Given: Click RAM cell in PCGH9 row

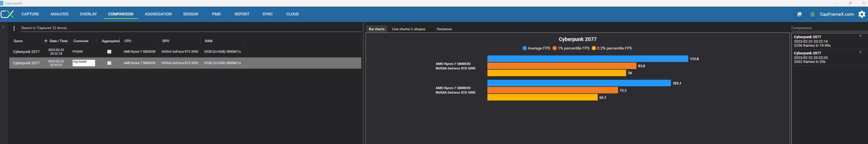Looking at the screenshot, I should pos(222,52).
